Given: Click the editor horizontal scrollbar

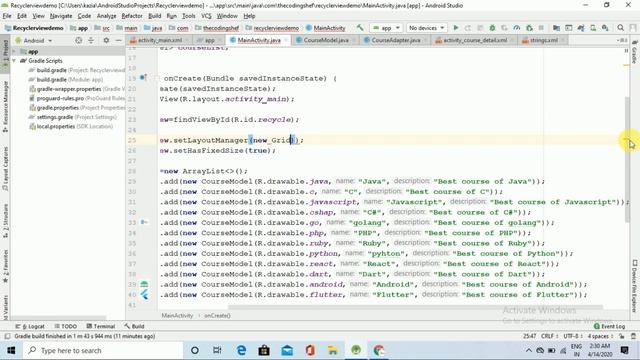Looking at the screenshot, I should tap(415, 307).
